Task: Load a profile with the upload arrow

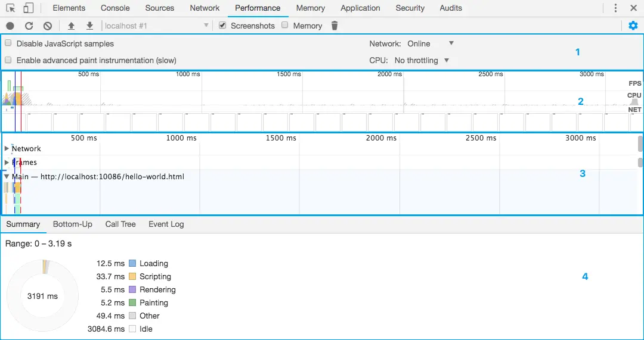Action: [x=71, y=26]
